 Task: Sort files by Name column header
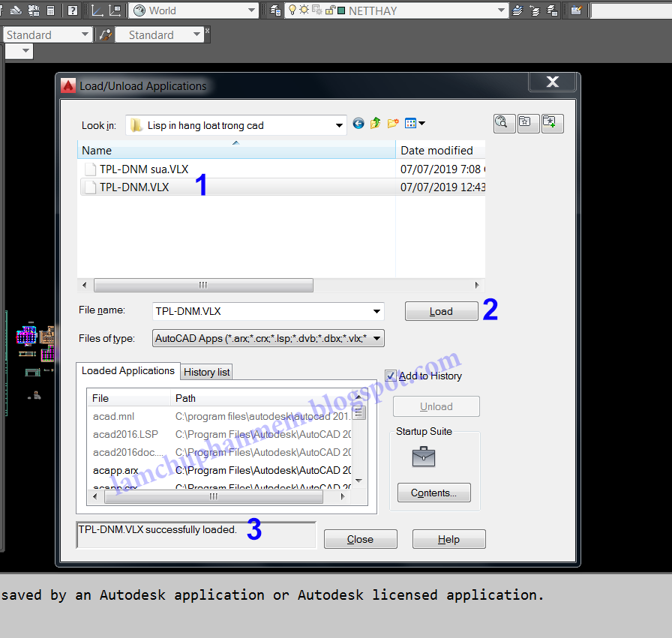[236, 151]
